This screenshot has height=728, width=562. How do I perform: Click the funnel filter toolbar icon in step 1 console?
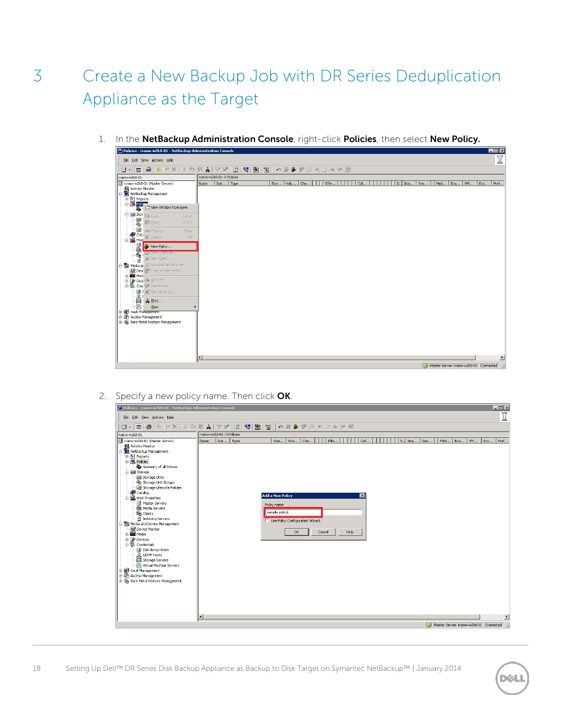(217, 170)
